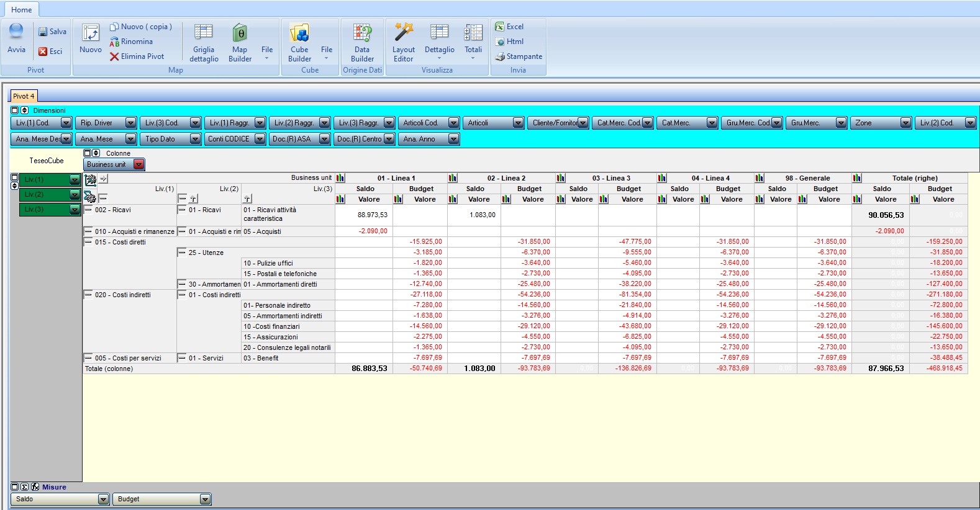980x510 pixels.
Task: Click chart icon beside 01 - Linea 1
Action: pyautogui.click(x=340, y=178)
